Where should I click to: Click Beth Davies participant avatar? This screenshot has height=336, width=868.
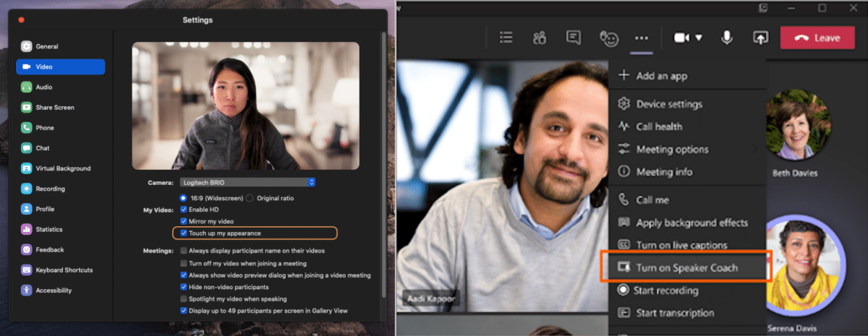799,123
